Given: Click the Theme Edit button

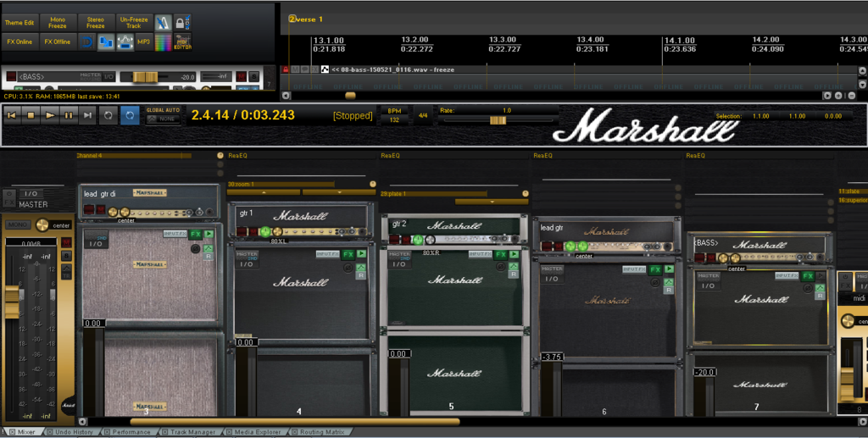Looking at the screenshot, I should point(19,23).
